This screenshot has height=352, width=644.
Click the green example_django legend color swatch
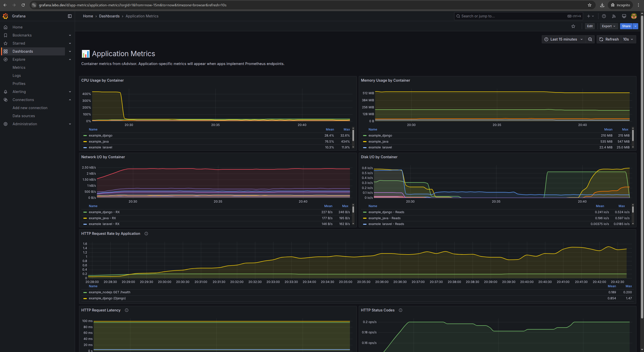pos(85,135)
